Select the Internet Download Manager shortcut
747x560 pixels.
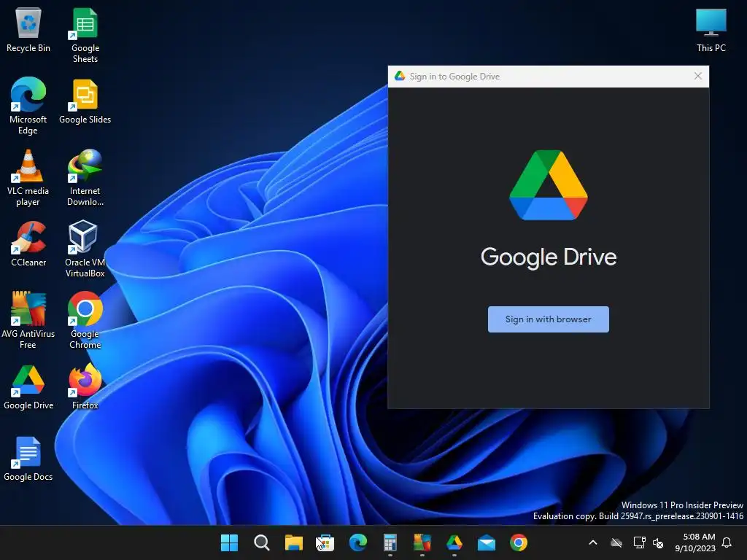click(85, 178)
